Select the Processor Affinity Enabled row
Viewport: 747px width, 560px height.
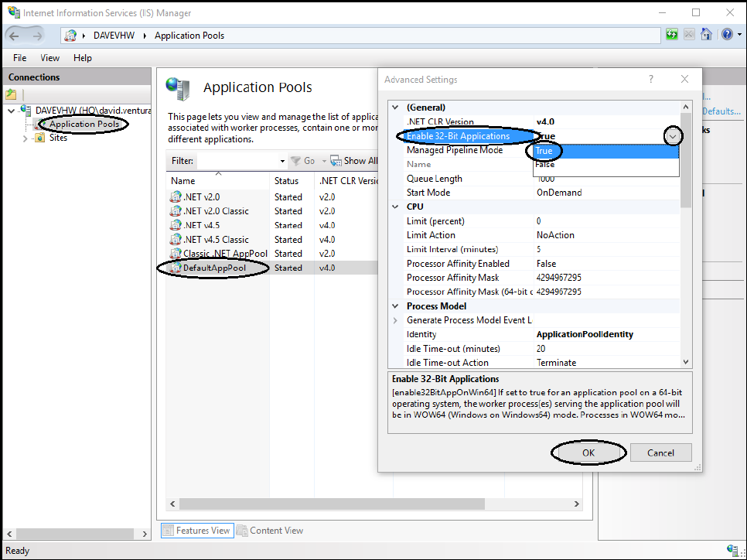[541, 264]
